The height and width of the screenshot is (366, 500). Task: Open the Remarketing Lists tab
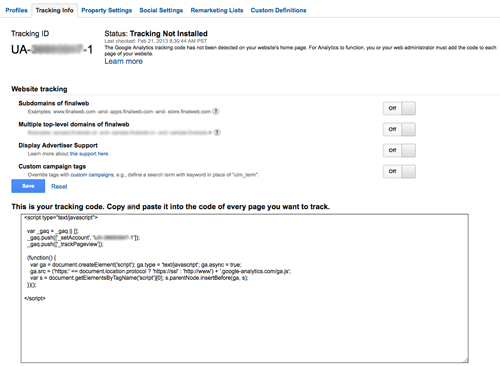tap(217, 10)
